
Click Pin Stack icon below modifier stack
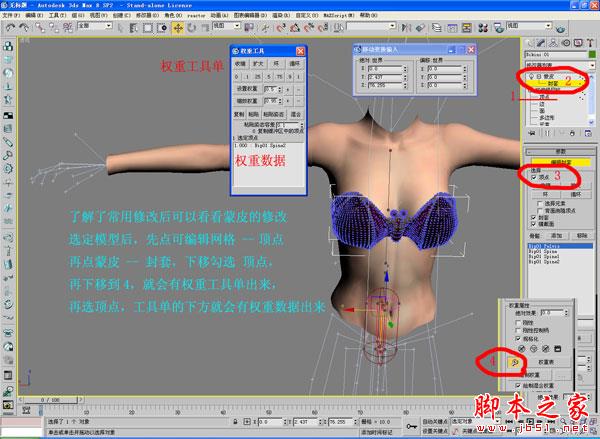(532, 133)
